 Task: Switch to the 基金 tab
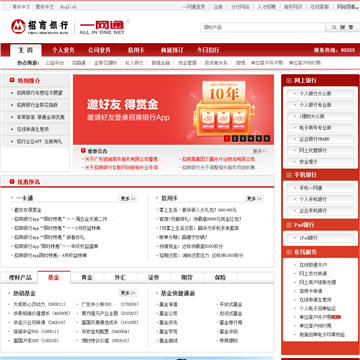pos(54,277)
